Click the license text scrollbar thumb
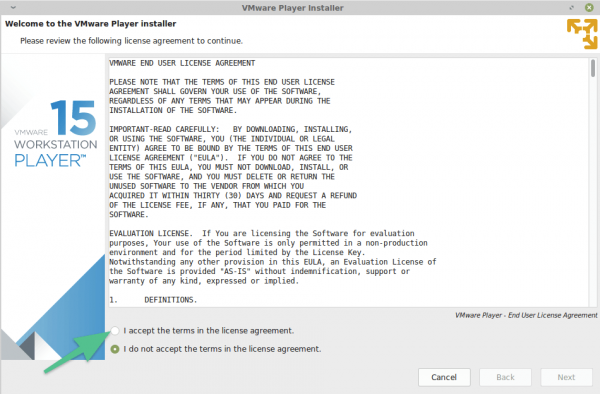Screen dimensions: 600x394 (593, 68)
